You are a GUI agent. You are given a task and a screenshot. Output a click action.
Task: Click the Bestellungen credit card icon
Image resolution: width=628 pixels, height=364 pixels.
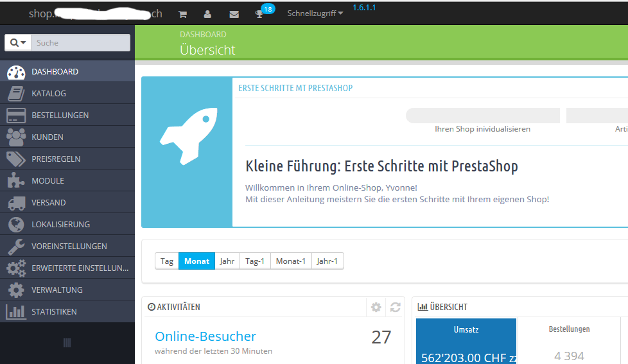(16, 116)
